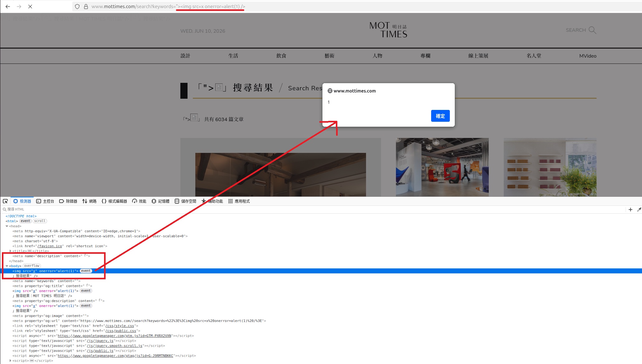
Task: Click the 共有 6034 篇文章 result count
Action: [224, 119]
